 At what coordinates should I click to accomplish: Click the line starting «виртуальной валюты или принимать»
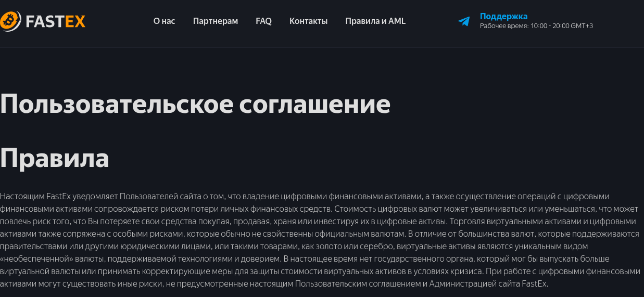pyautogui.click(x=320, y=272)
